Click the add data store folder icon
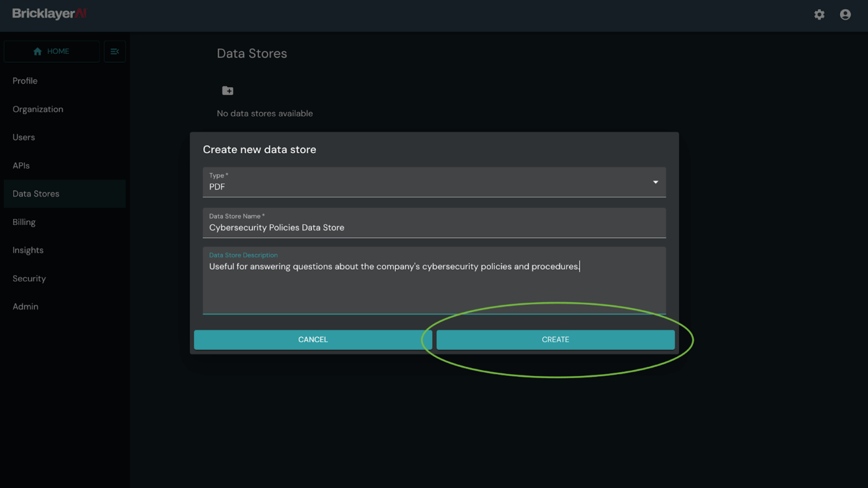868x488 pixels. 228,91
